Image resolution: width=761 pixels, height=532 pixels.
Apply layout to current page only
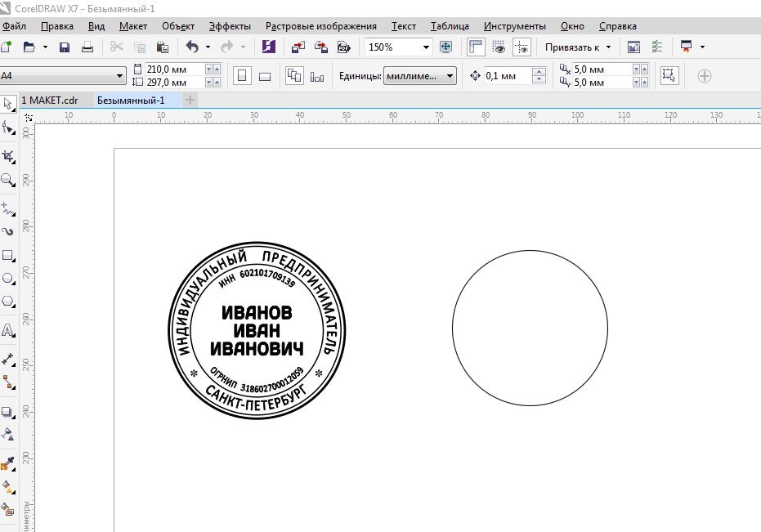tap(317, 77)
